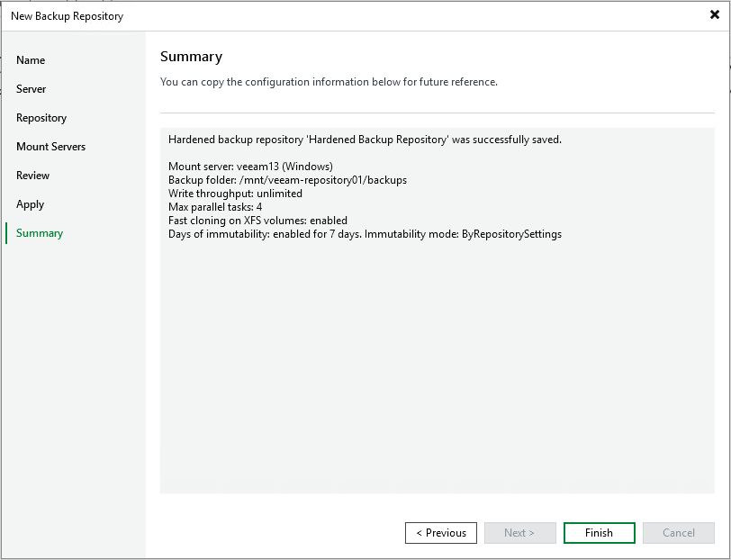Go to the Server wizard step
This screenshot has height=560, width=731.
click(x=32, y=89)
